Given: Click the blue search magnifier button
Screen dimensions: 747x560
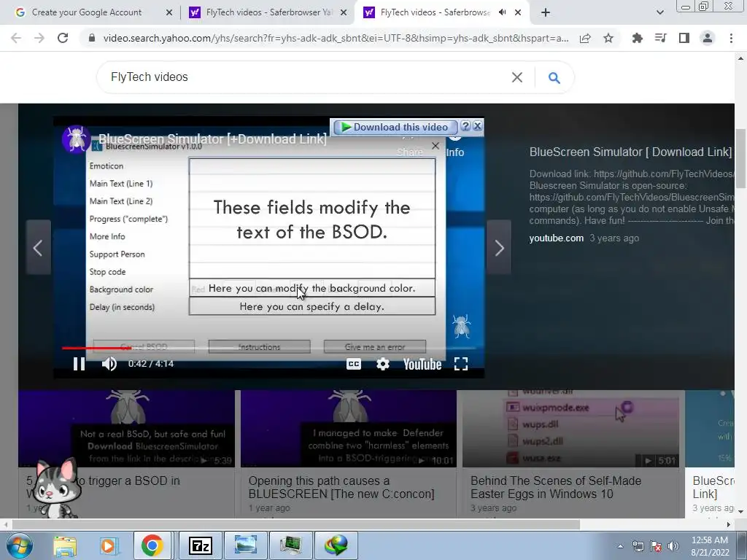Looking at the screenshot, I should tap(554, 77).
